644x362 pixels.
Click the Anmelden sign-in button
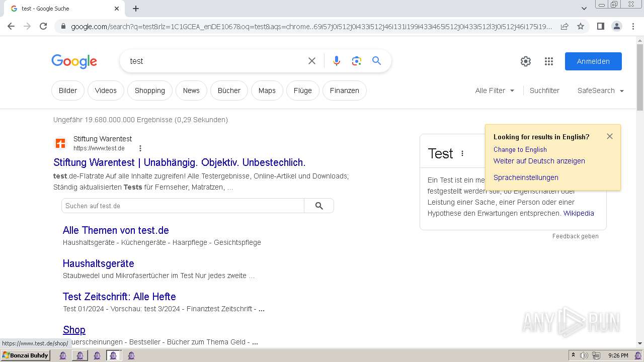(x=593, y=61)
